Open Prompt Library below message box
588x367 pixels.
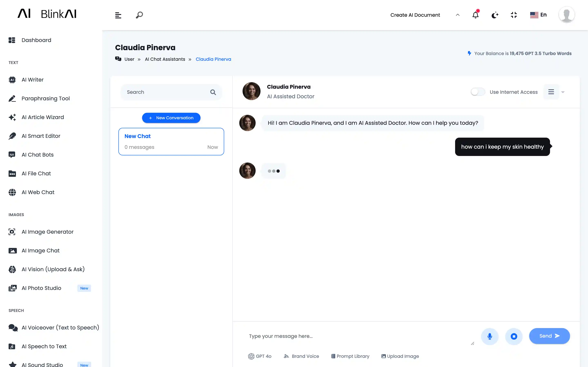pyautogui.click(x=350, y=356)
